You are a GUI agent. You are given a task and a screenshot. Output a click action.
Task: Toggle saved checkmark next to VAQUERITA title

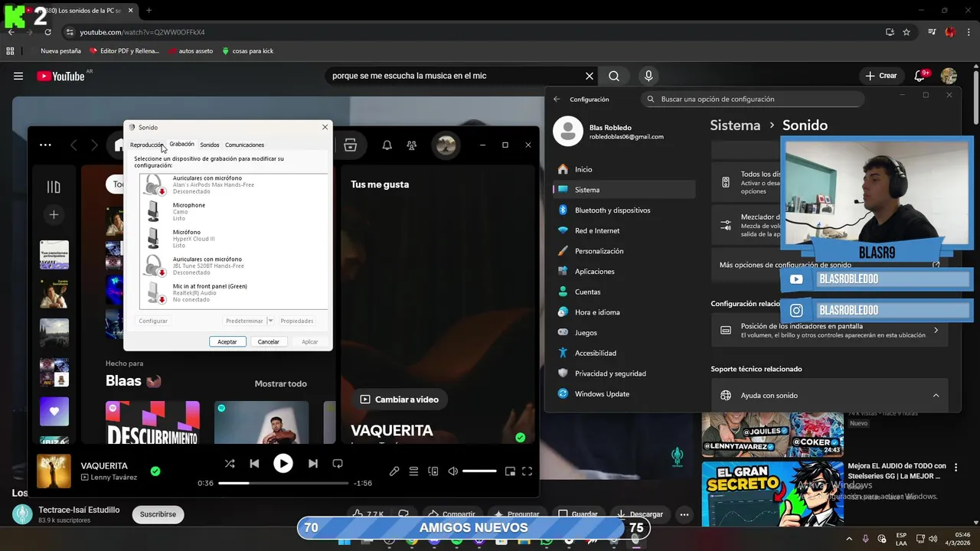coord(155,471)
